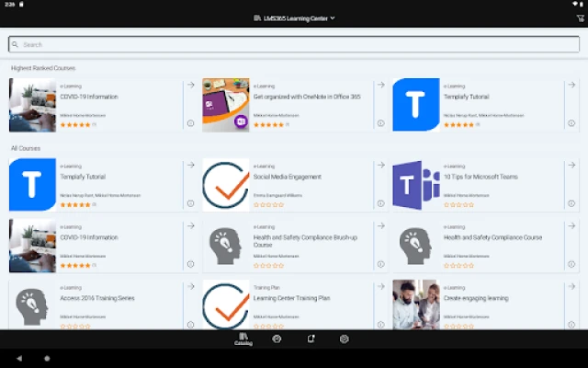Click the Create engaging learning course title
Image resolution: width=588 pixels, height=368 pixels.
point(476,298)
